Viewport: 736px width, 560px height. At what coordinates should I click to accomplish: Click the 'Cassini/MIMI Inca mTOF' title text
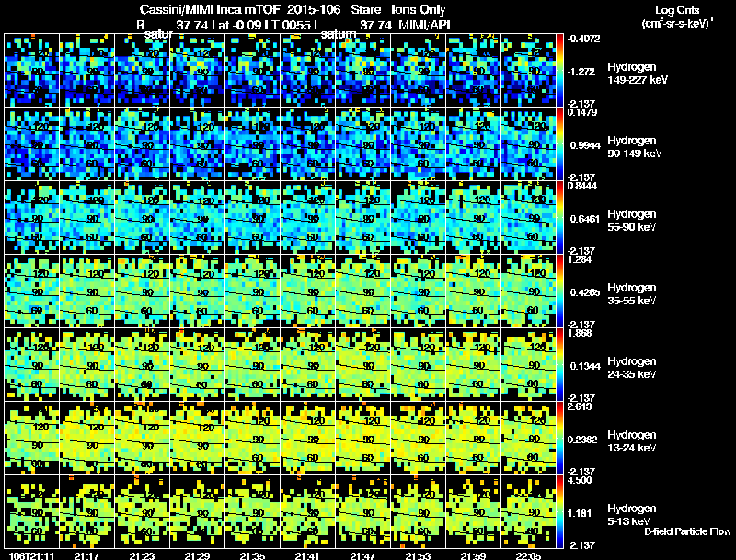(x=210, y=10)
